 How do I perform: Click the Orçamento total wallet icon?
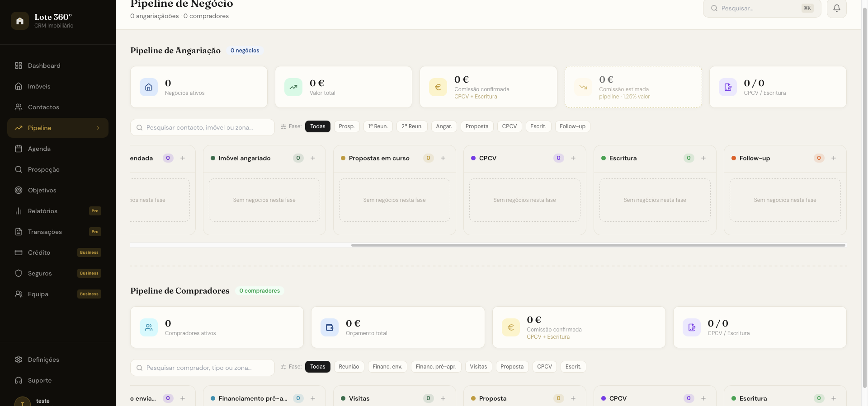(330, 327)
